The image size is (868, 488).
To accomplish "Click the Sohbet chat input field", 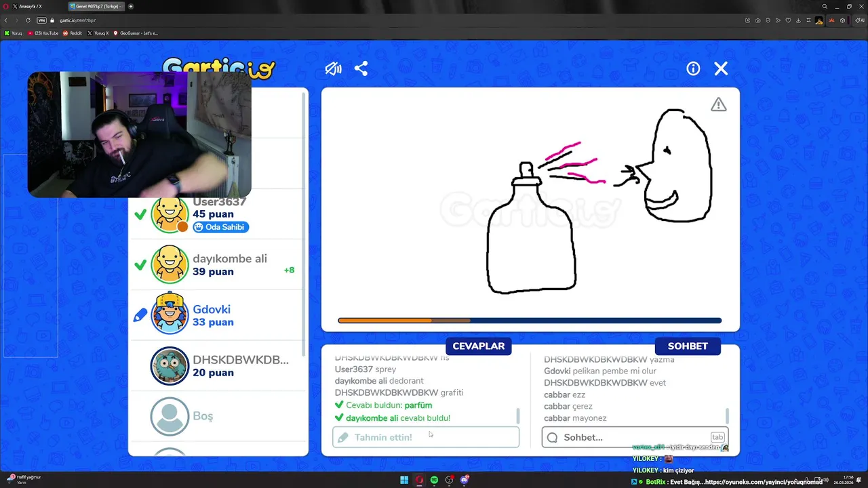I will [x=635, y=437].
